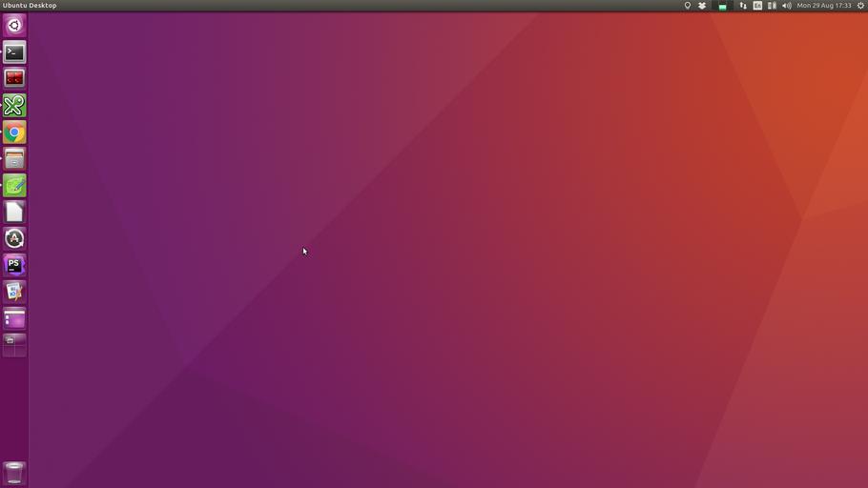Open the Trash in the launcher
The image size is (868, 488).
pos(14,473)
